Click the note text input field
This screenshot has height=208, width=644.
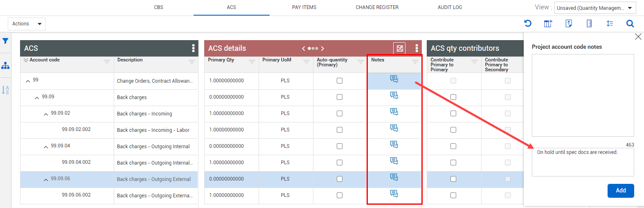click(x=583, y=162)
